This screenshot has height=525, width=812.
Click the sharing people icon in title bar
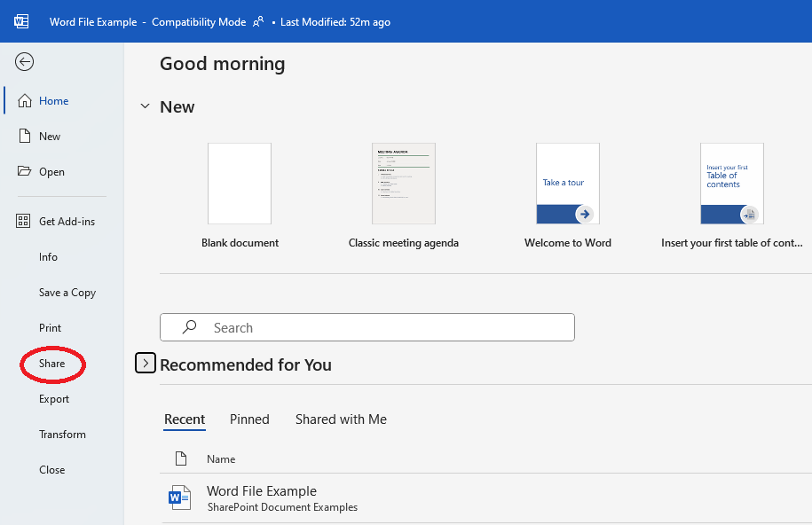click(x=258, y=22)
